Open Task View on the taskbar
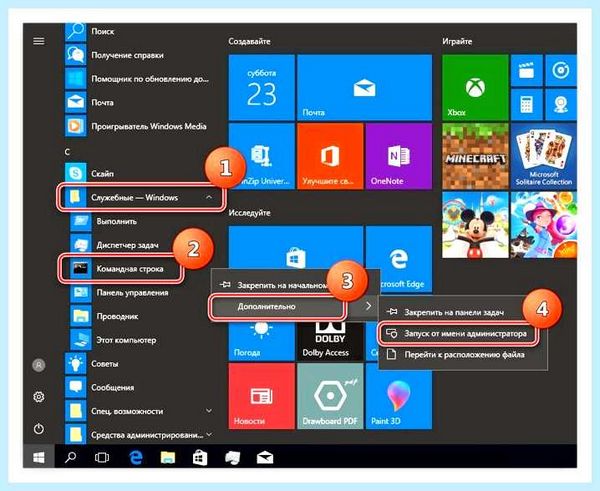600x491 pixels. click(x=102, y=457)
